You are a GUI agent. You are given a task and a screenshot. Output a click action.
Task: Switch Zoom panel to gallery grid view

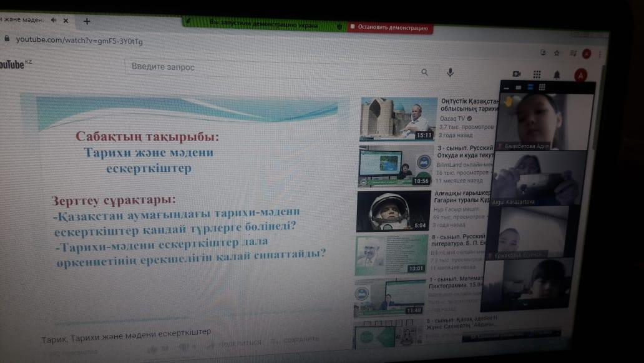coord(542,87)
